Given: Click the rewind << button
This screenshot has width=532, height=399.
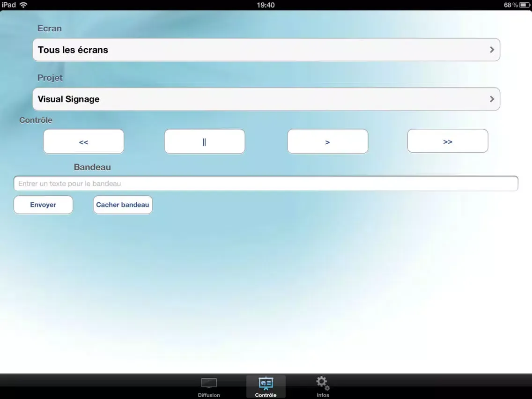Looking at the screenshot, I should (x=83, y=141).
